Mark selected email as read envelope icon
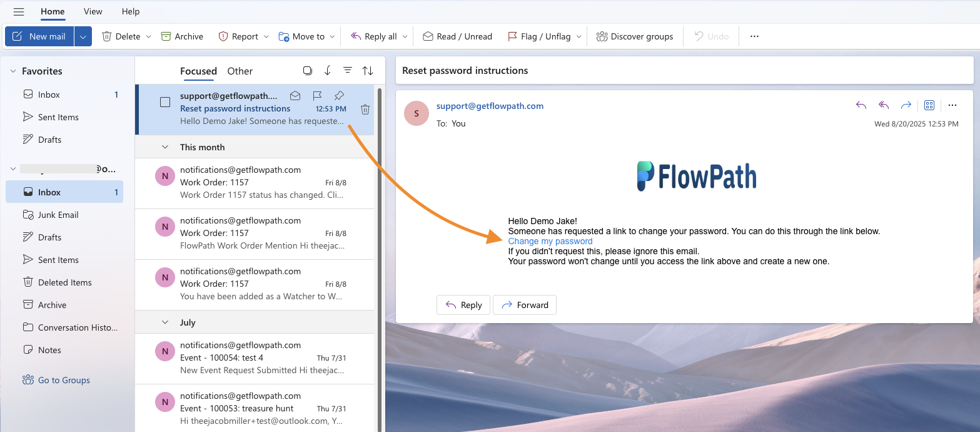 coord(295,96)
